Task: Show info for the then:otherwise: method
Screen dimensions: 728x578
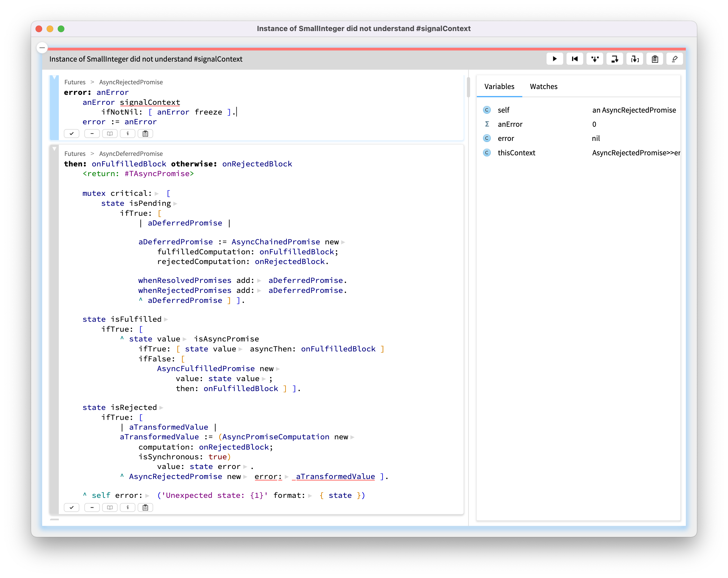Action: 128,508
